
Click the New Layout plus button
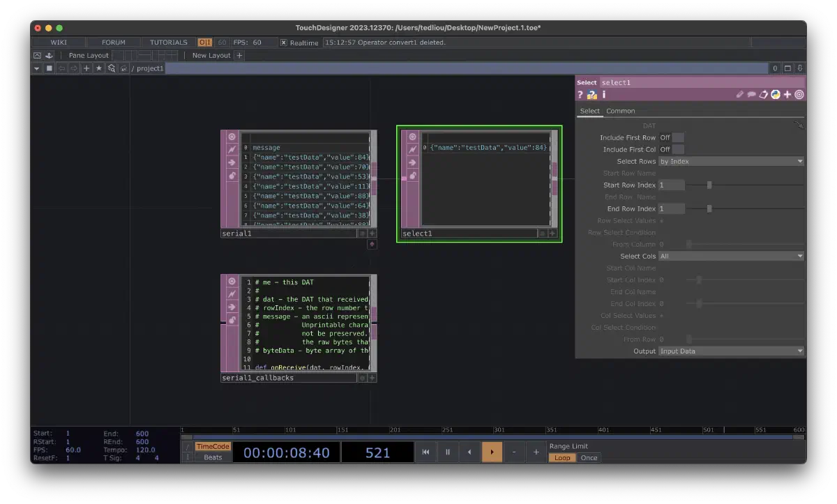point(239,54)
